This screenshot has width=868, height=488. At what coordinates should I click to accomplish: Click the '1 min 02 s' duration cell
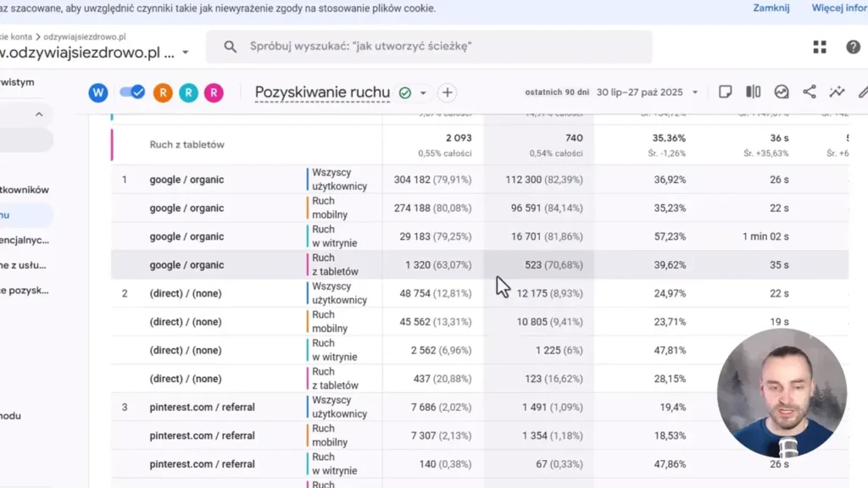point(765,237)
